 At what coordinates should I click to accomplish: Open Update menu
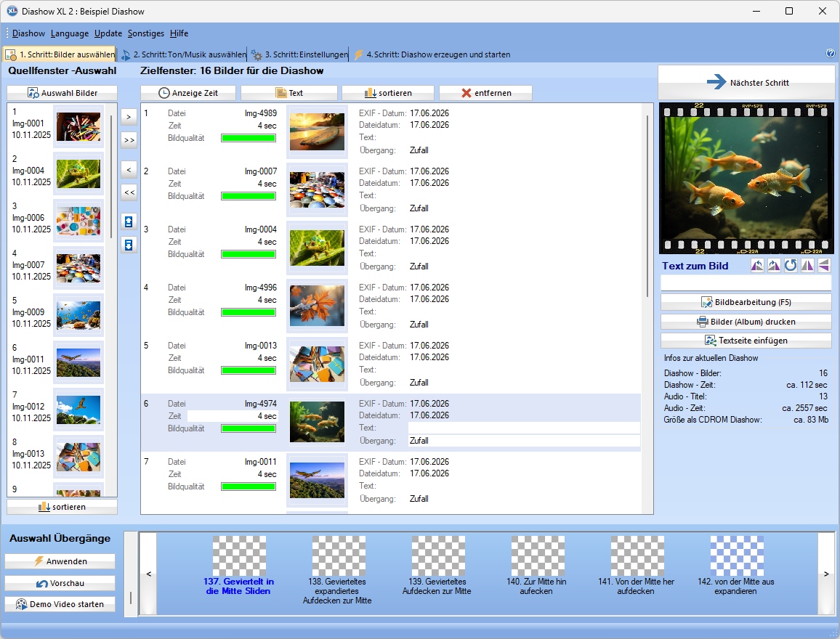[108, 33]
